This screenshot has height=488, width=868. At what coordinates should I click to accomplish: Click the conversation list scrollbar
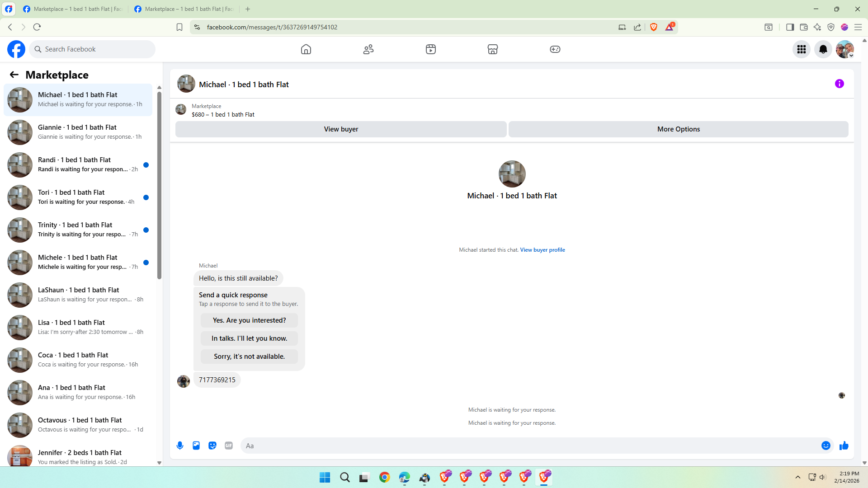tap(159, 185)
